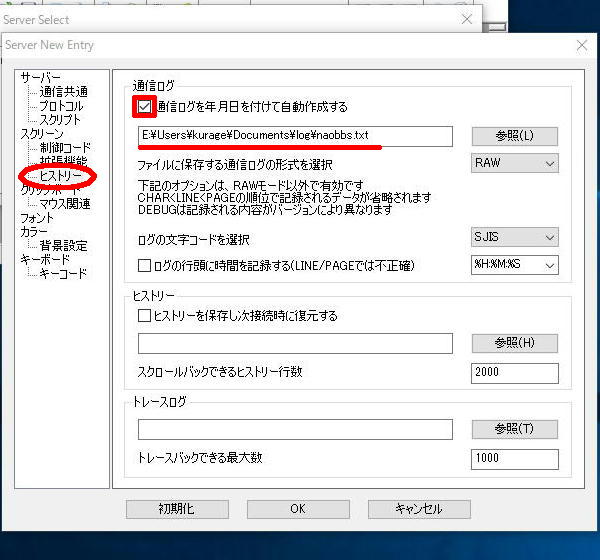Close the Server Select window
600x560 pixels.
(x=467, y=19)
